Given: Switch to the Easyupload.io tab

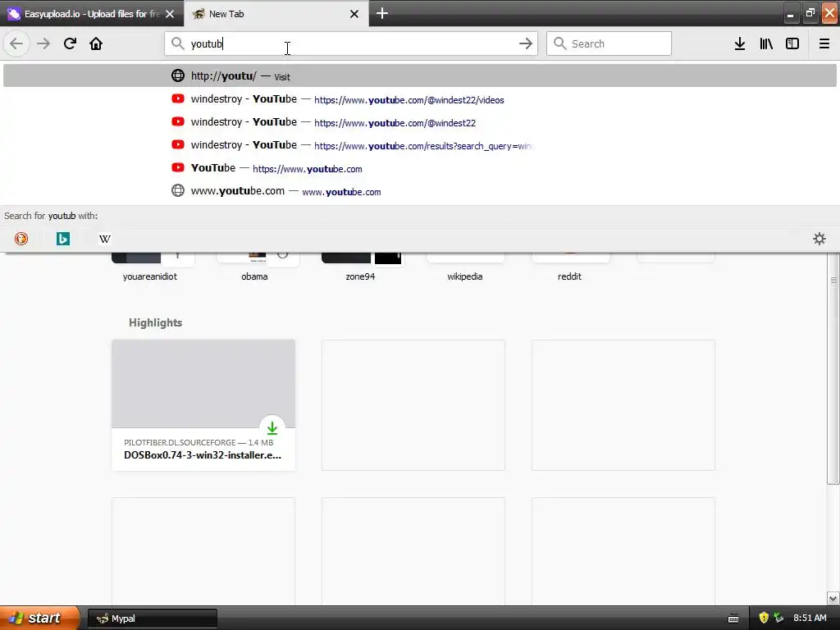Looking at the screenshot, I should [92, 14].
